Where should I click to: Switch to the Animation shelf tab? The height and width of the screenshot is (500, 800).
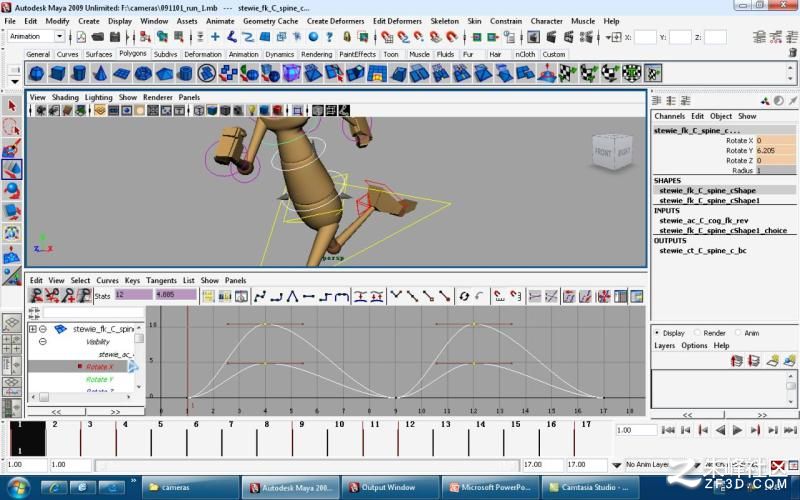click(243, 54)
